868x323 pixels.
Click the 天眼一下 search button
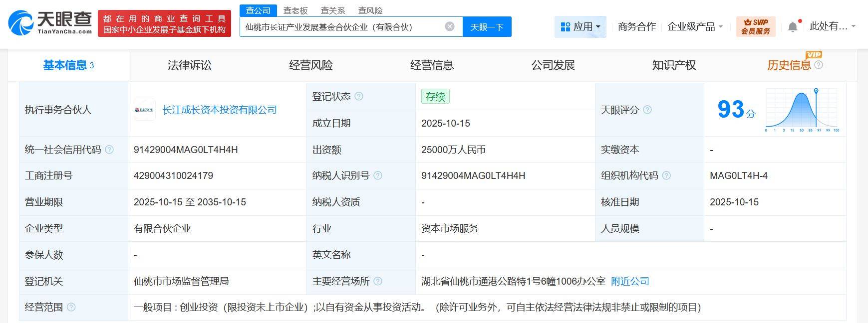coord(487,27)
